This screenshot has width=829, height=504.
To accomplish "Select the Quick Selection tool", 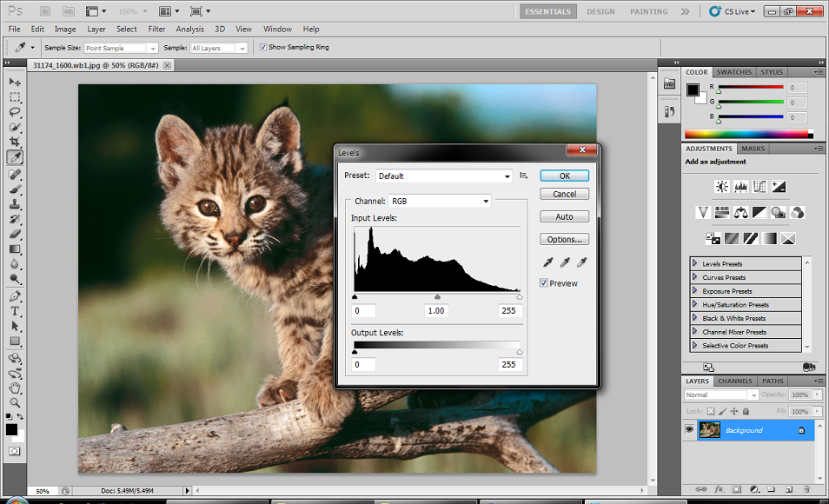I will click(15, 127).
